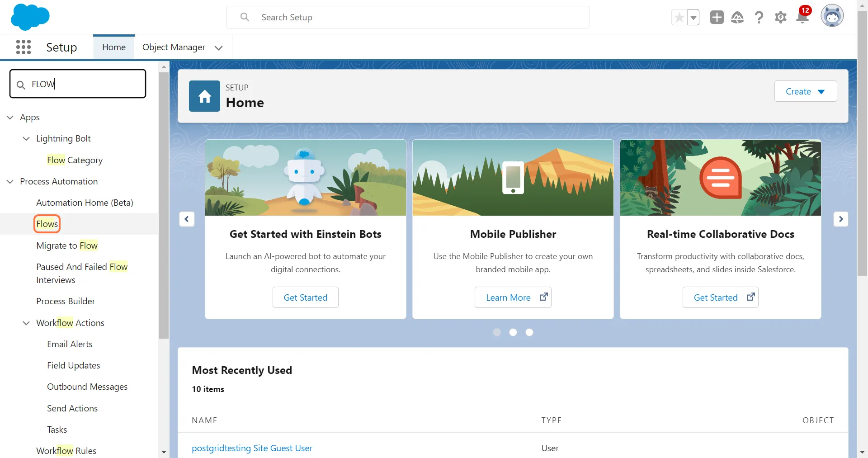Collapse the Workflow Actions tree node
The height and width of the screenshot is (458, 868).
(x=26, y=323)
